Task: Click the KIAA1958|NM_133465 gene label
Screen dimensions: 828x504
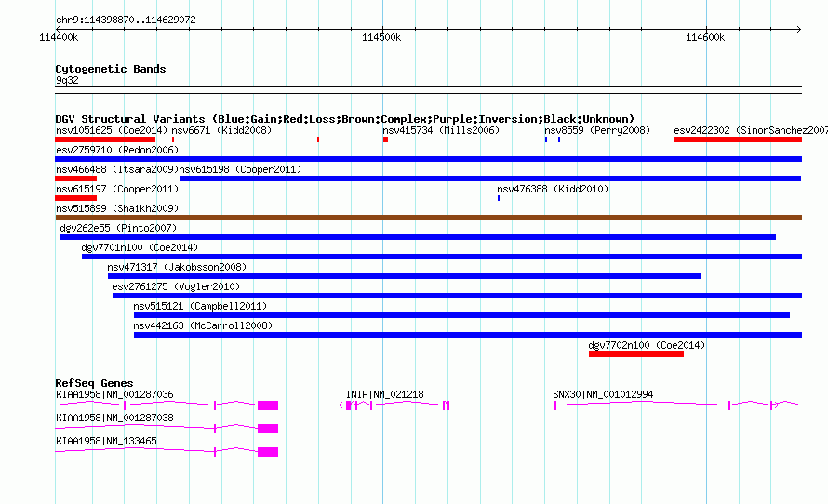Action: 106,441
